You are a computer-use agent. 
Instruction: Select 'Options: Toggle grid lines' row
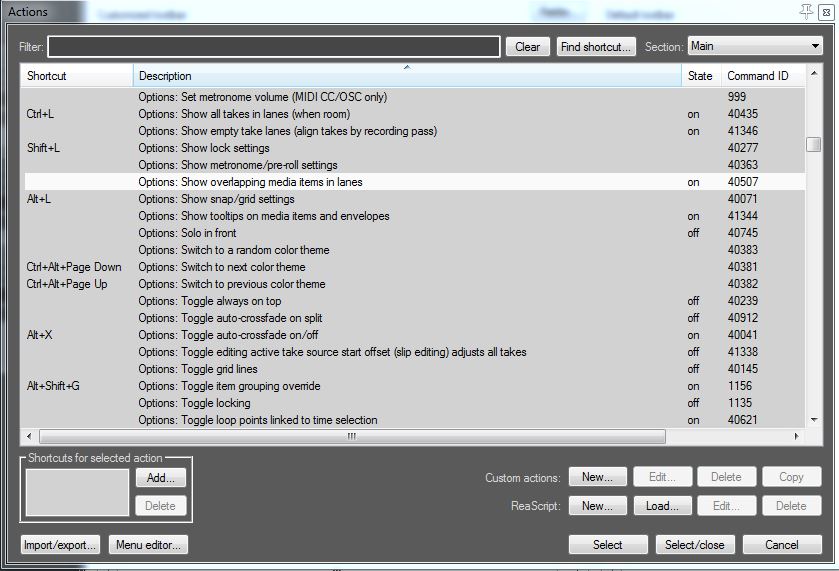415,369
